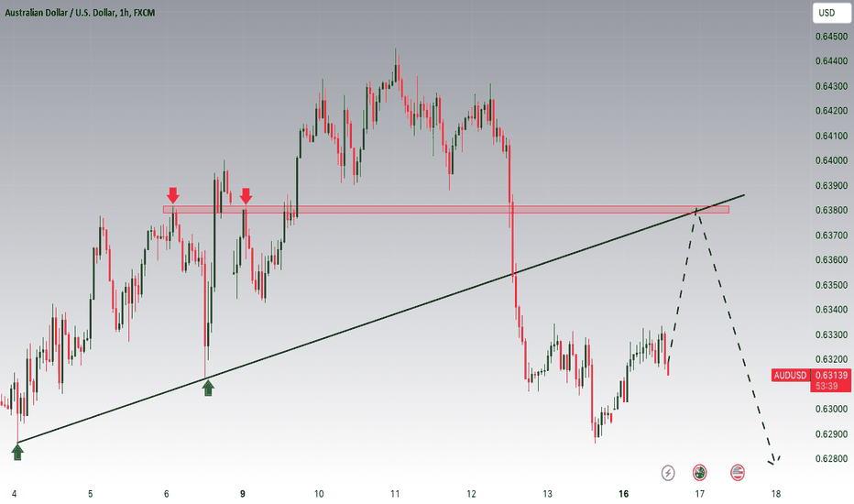Click the 0.64300 price axis label
This screenshot has height=504, width=854.
(x=831, y=86)
